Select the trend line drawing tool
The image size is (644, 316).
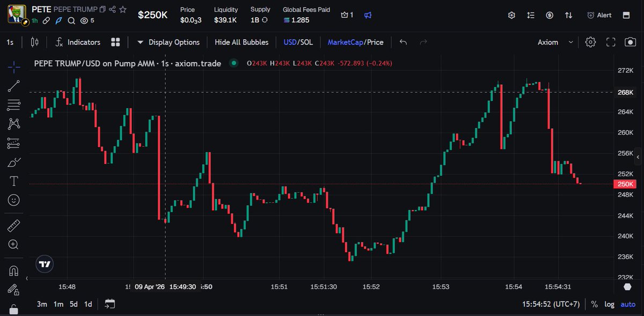[x=14, y=86]
